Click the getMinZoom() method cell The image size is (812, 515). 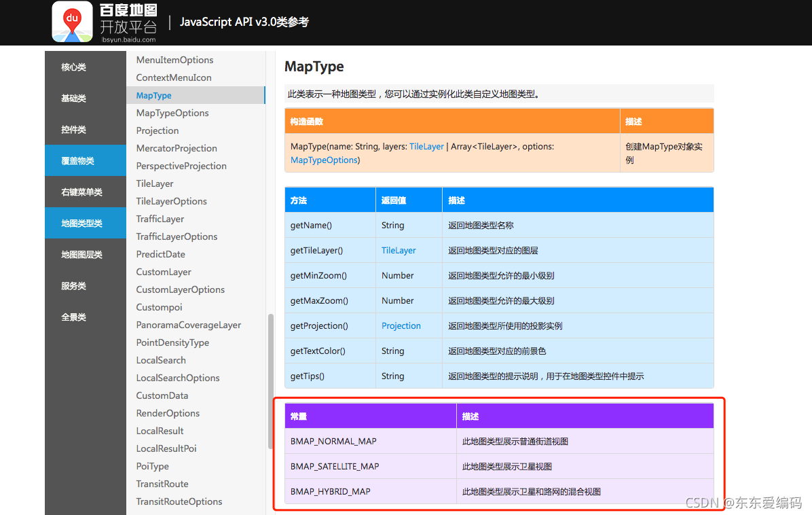point(331,276)
